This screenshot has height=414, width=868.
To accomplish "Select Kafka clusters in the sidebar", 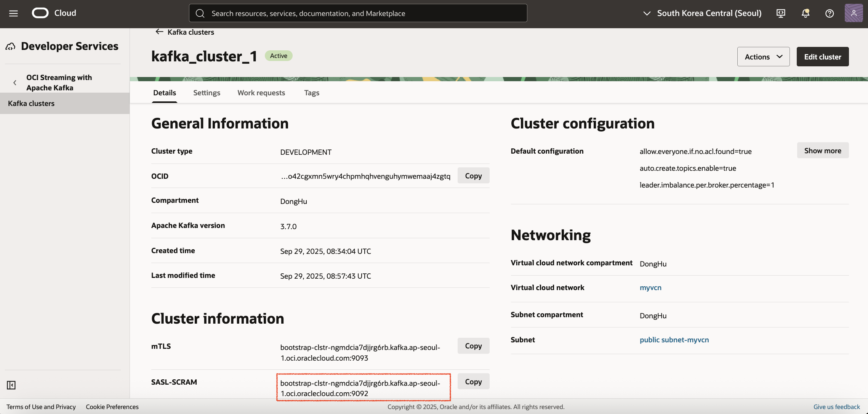I will 65,103.
